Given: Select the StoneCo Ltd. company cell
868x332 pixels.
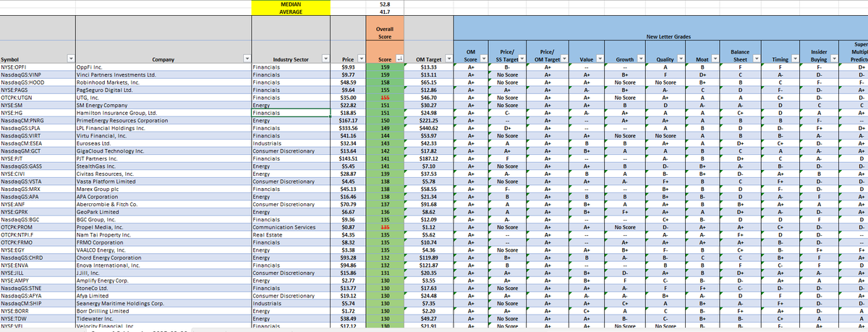Looking at the screenshot, I should click(x=163, y=288).
